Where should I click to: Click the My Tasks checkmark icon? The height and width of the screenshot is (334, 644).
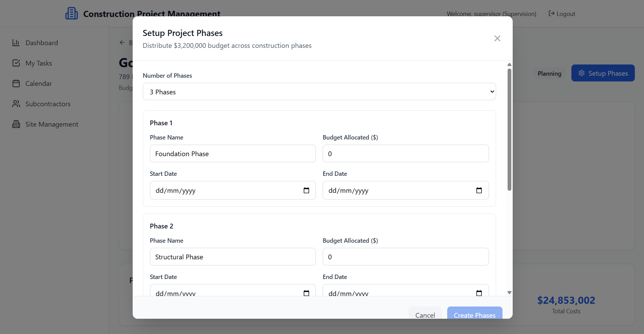pos(16,63)
